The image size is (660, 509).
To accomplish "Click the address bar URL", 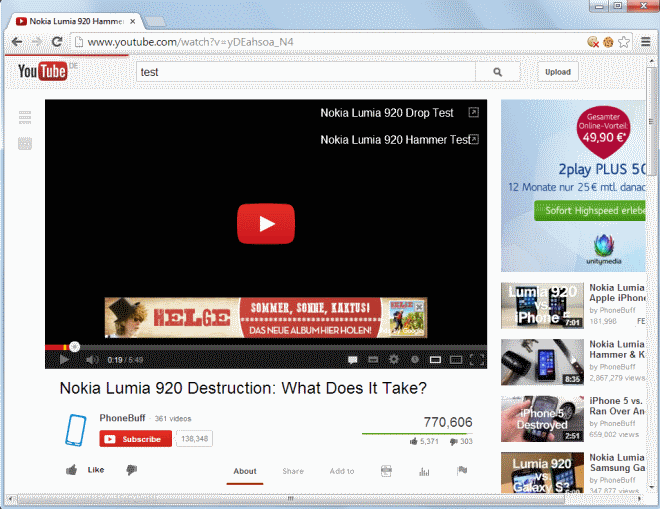I will (x=190, y=42).
